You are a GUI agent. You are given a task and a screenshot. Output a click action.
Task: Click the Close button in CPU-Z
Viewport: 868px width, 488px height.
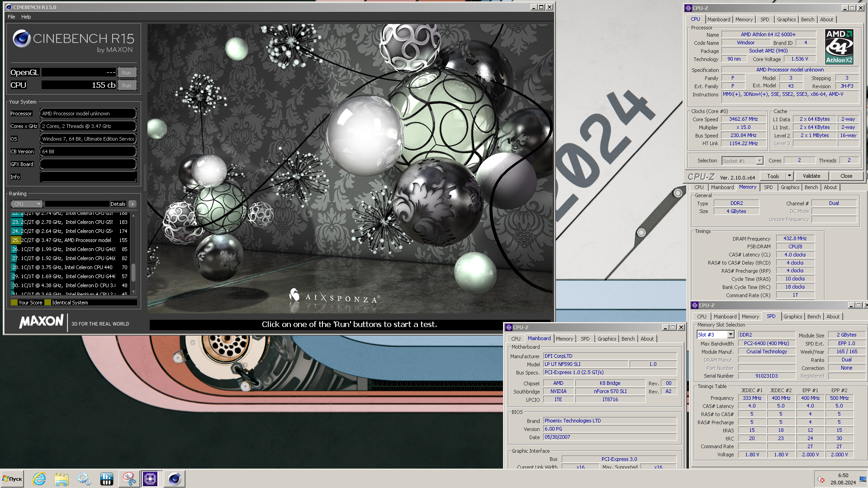846,176
